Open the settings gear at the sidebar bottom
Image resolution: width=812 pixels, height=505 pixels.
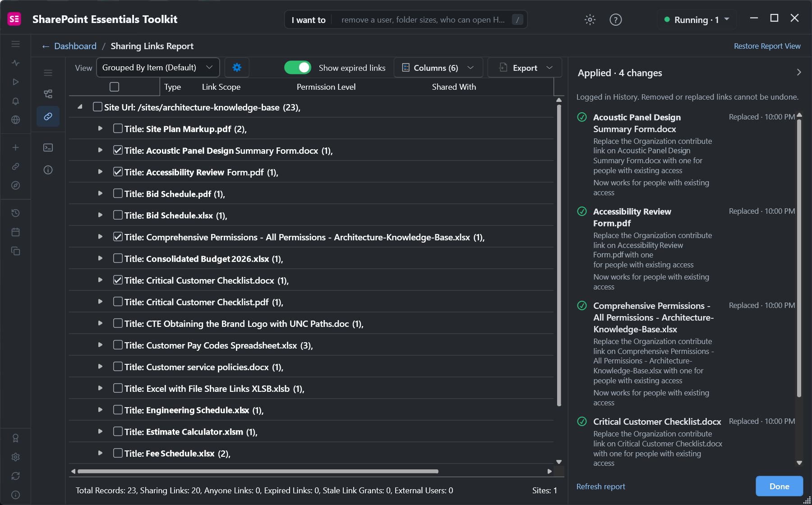16,457
